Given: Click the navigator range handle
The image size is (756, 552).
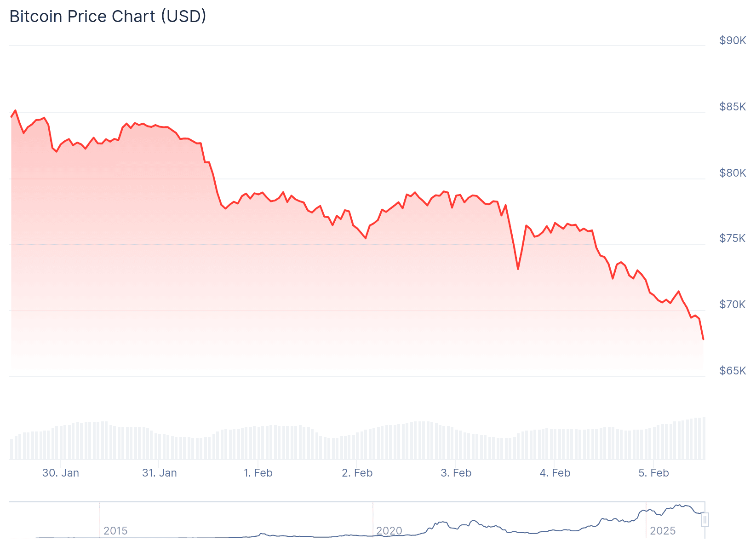Looking at the screenshot, I should (x=704, y=520).
